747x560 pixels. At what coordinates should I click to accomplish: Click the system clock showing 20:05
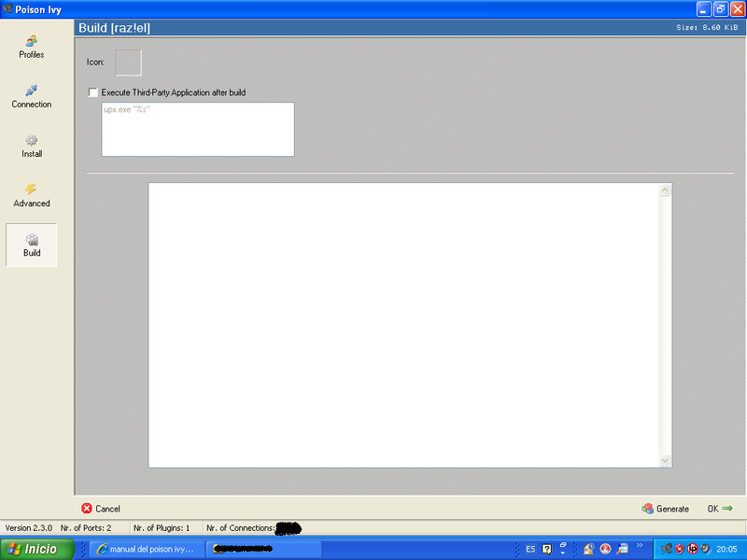(727, 549)
